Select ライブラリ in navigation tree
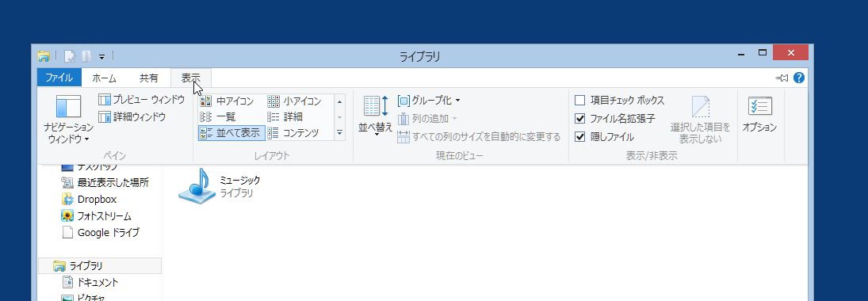 (x=100, y=265)
